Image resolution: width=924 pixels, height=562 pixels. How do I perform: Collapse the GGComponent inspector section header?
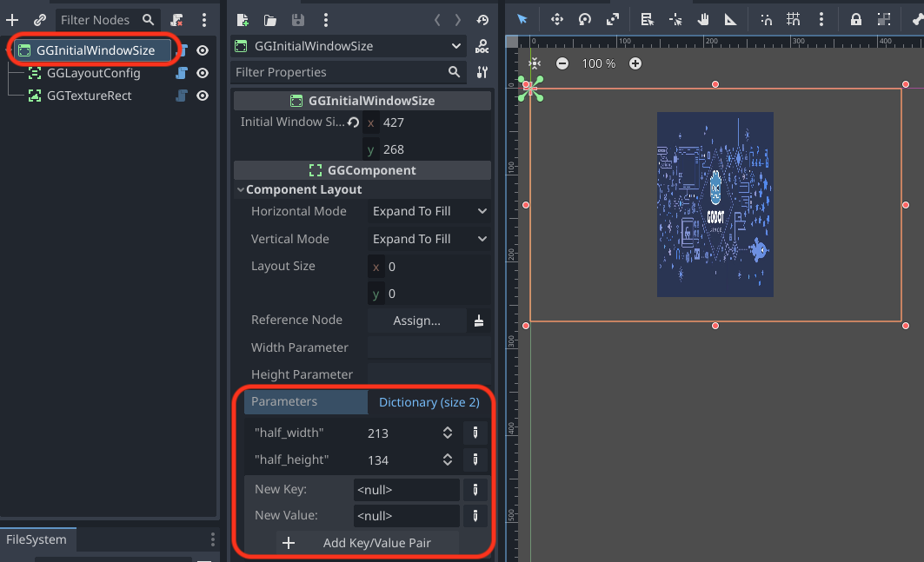click(362, 170)
